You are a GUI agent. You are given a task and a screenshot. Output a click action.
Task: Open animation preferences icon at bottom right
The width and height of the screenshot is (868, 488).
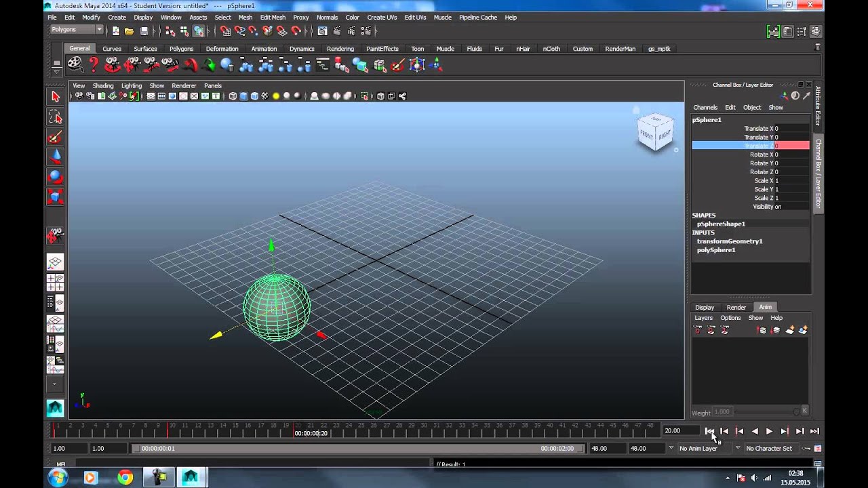pos(818,449)
